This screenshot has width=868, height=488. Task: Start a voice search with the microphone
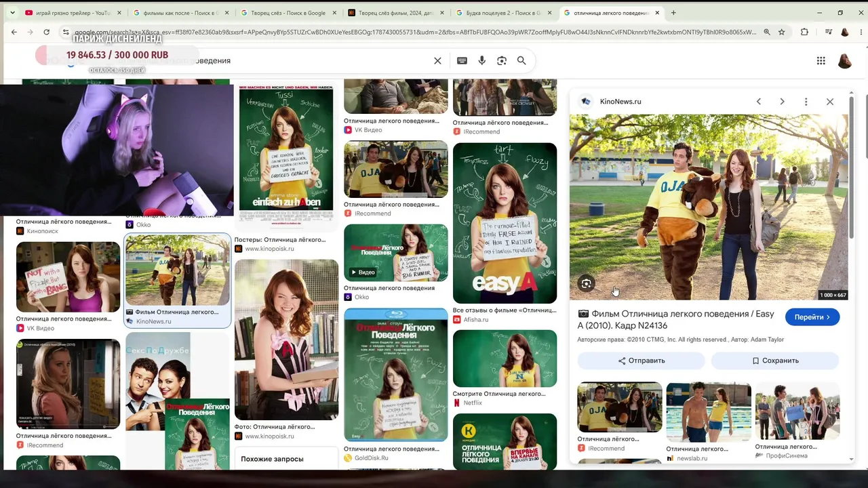(482, 61)
